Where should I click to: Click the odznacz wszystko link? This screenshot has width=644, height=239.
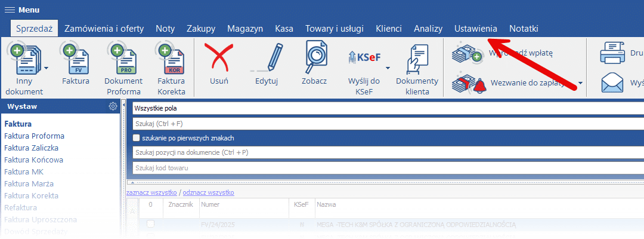pyautogui.click(x=208, y=192)
